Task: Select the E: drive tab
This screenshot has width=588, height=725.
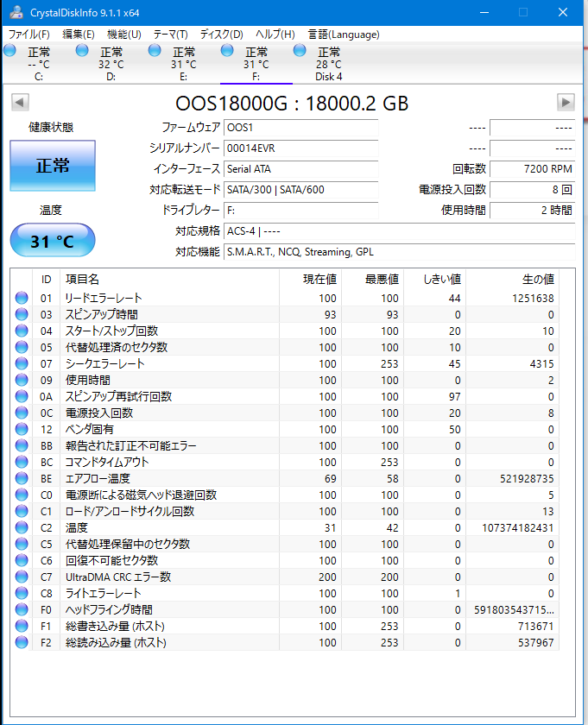Action: (x=184, y=64)
